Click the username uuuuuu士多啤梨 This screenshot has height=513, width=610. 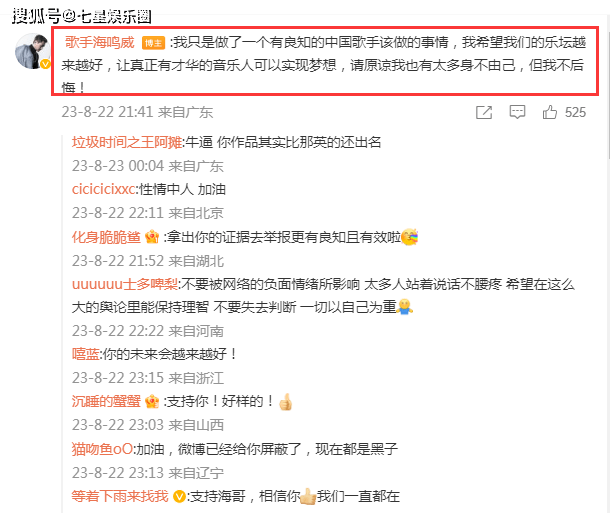point(125,284)
